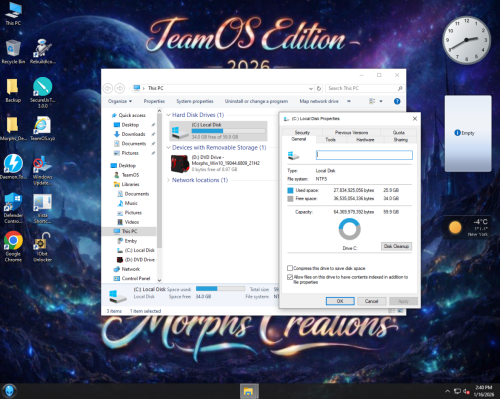Click the weather gadget sun icon
Screen dimensions: 500x399
[x=455, y=227]
